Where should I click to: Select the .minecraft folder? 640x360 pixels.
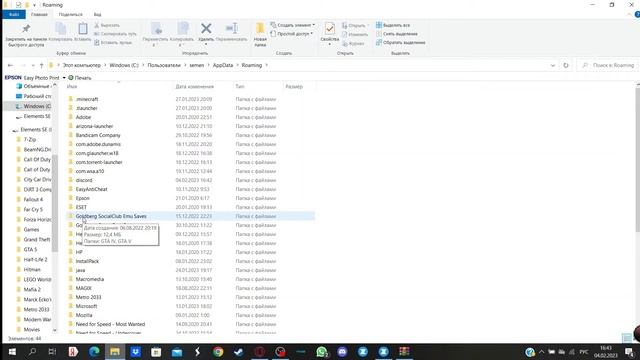87,99
